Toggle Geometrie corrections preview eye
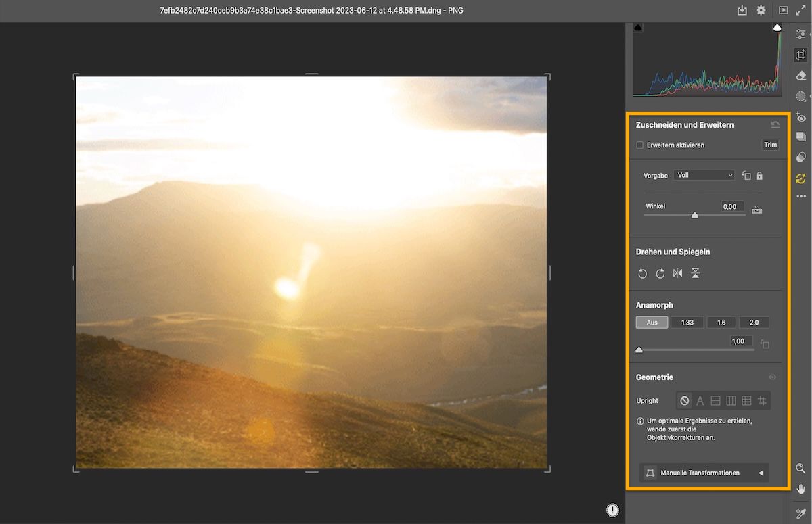The image size is (812, 524). pyautogui.click(x=773, y=377)
